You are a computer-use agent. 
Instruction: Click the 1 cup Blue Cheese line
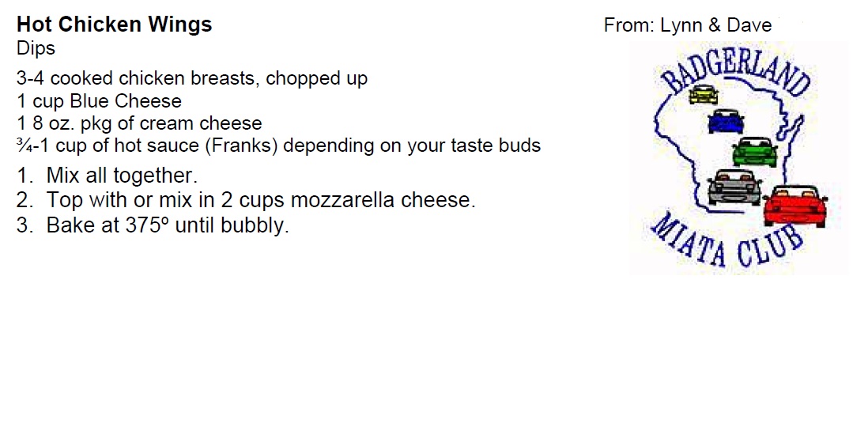99,101
